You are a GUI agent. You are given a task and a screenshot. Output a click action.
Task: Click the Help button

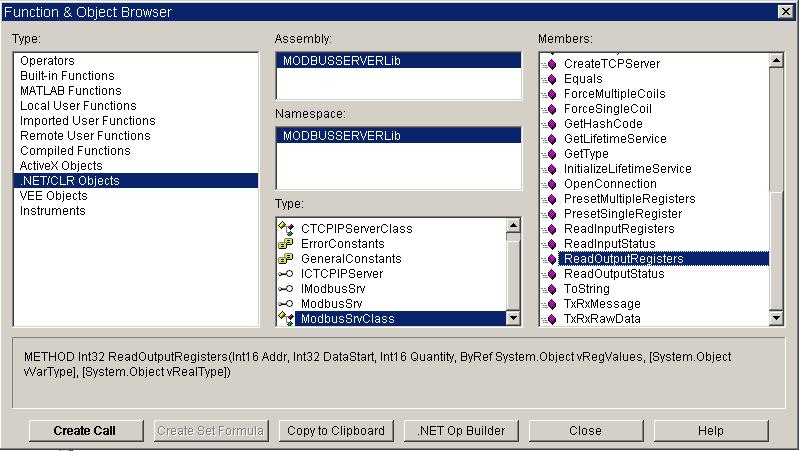710,431
